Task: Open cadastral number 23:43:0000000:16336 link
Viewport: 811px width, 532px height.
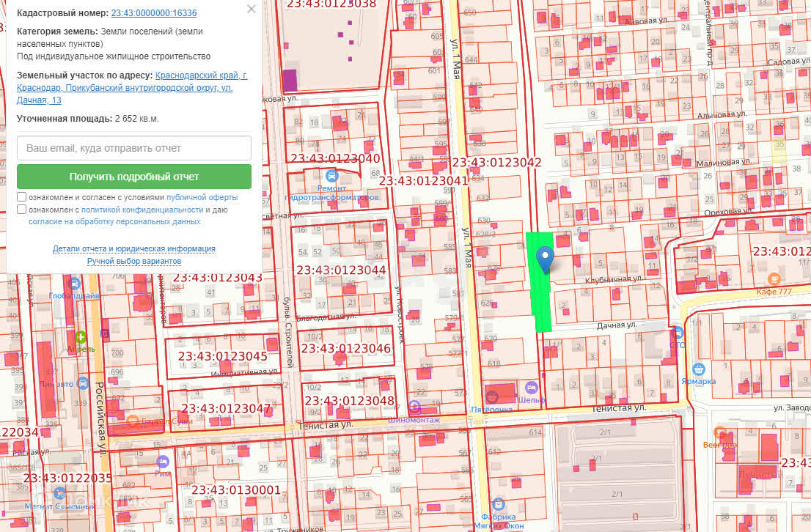Action: pyautogui.click(x=154, y=13)
